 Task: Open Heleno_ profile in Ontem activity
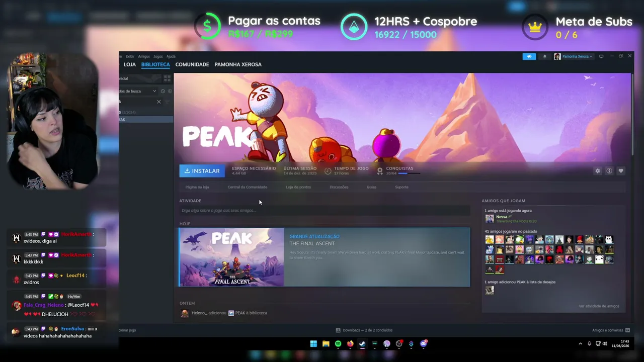click(199, 313)
